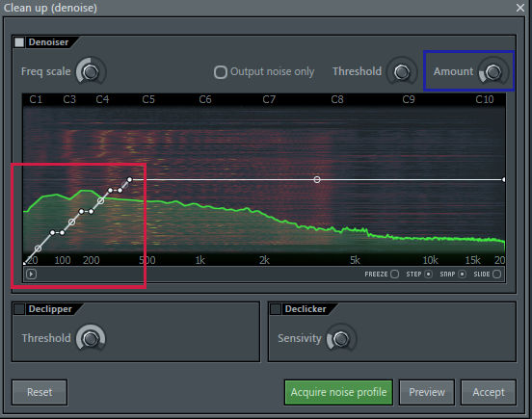This screenshot has height=419, width=532.
Task: Click the Accept button
Action: tap(489, 392)
